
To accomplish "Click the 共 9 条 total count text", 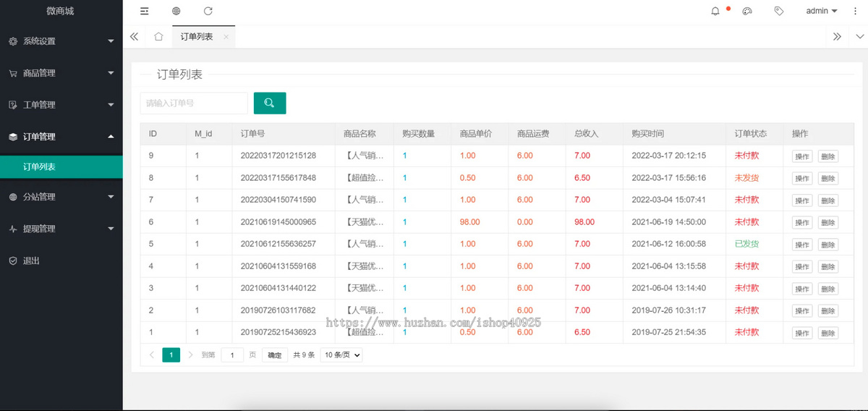I will (x=304, y=355).
